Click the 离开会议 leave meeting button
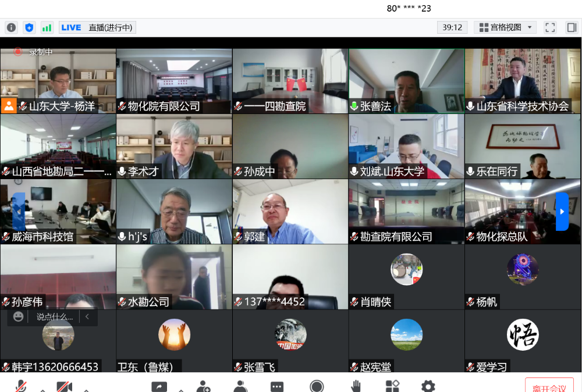 coord(549,387)
